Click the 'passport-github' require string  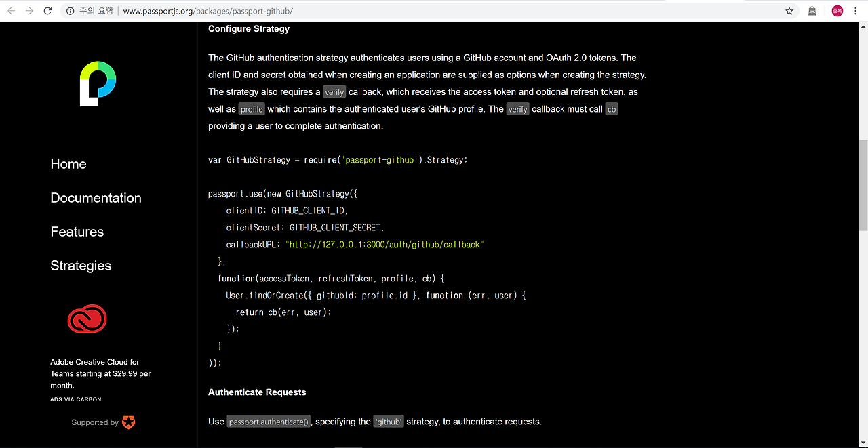pos(379,160)
